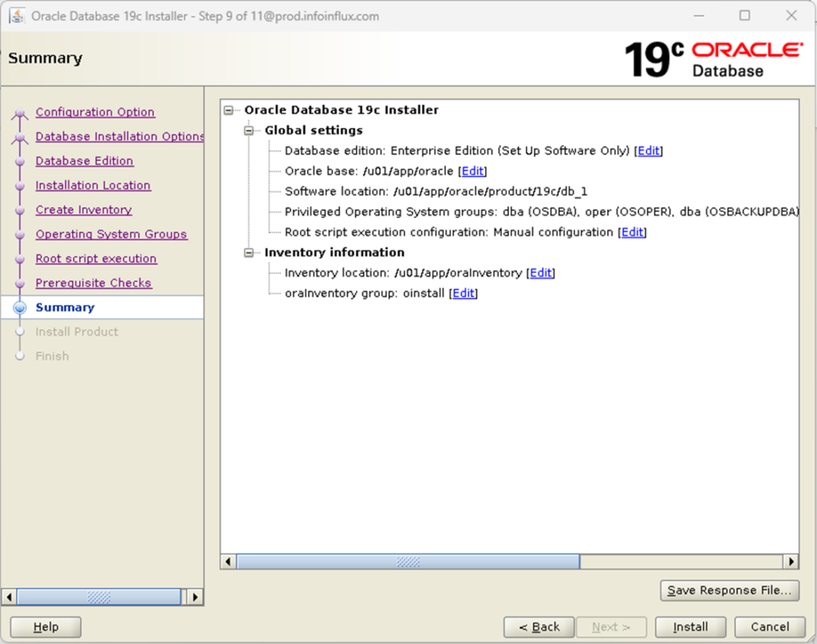
Task: Go back to the previous step
Action: tap(539, 626)
